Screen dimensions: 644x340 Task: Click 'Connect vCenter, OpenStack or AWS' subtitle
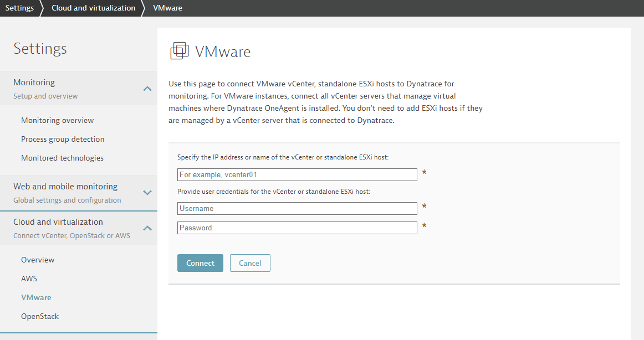72,236
